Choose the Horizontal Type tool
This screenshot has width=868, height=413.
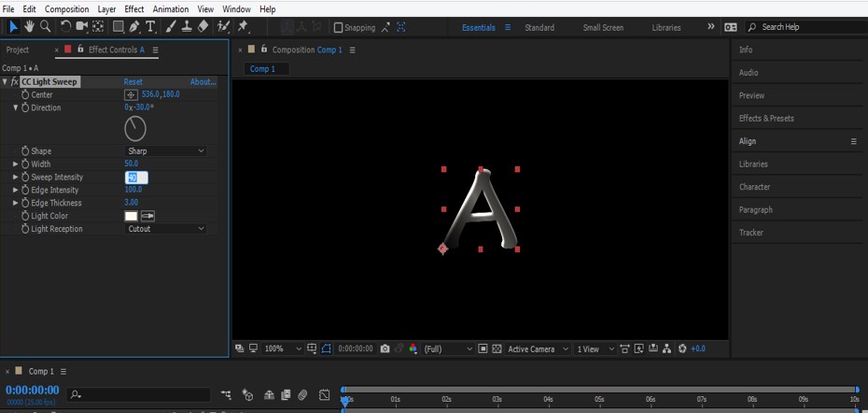click(x=150, y=26)
